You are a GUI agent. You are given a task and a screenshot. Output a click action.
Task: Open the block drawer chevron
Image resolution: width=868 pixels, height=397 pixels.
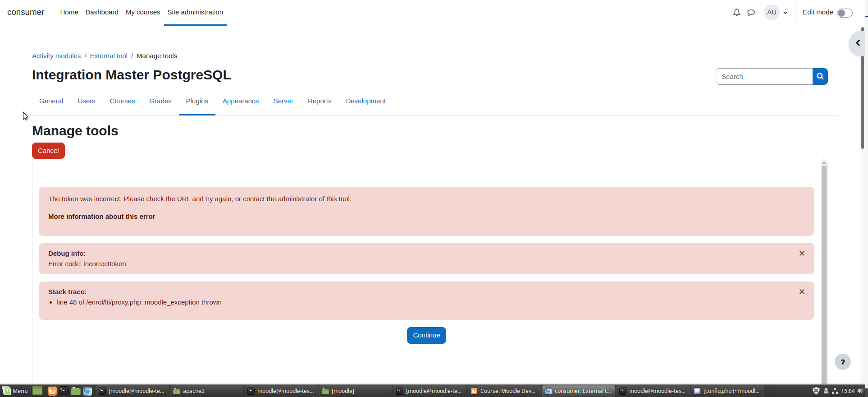[x=858, y=43]
